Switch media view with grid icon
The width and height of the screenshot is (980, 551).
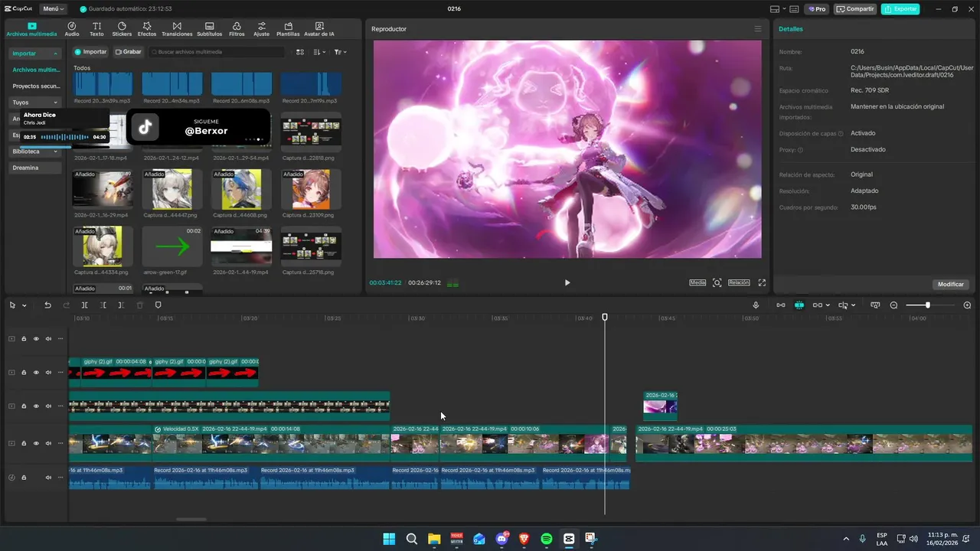coord(300,52)
